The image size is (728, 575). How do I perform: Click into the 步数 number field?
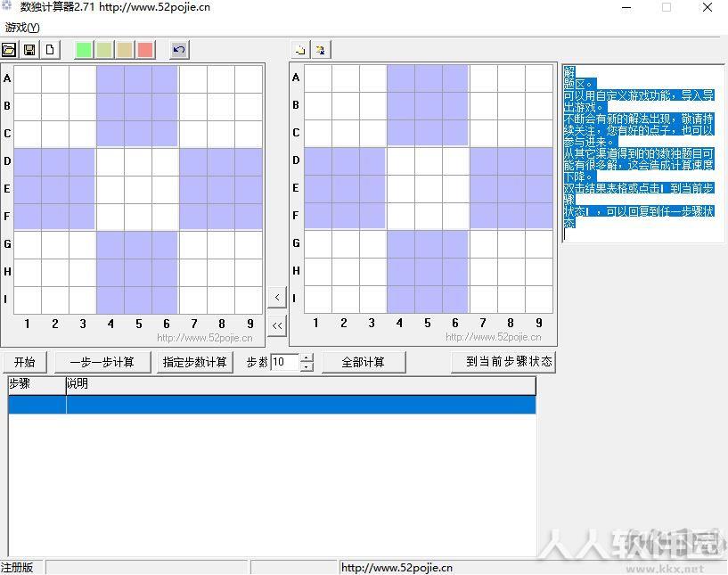(285, 362)
